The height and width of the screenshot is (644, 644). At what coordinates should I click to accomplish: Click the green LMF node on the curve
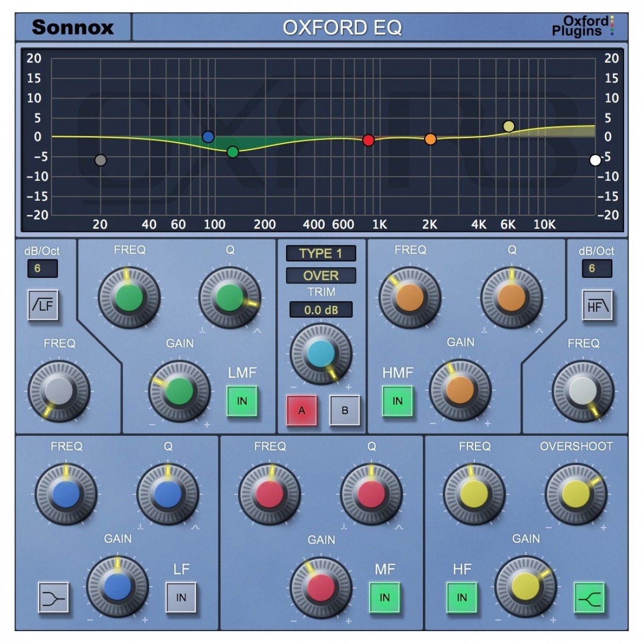pyautogui.click(x=232, y=151)
